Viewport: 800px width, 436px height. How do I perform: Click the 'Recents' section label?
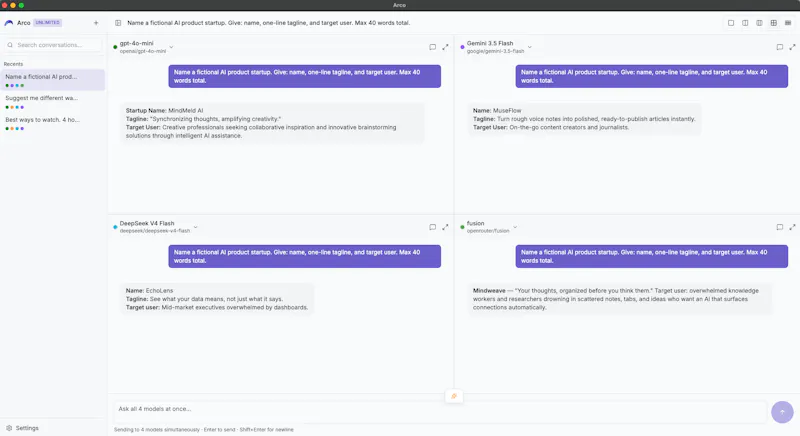13,64
